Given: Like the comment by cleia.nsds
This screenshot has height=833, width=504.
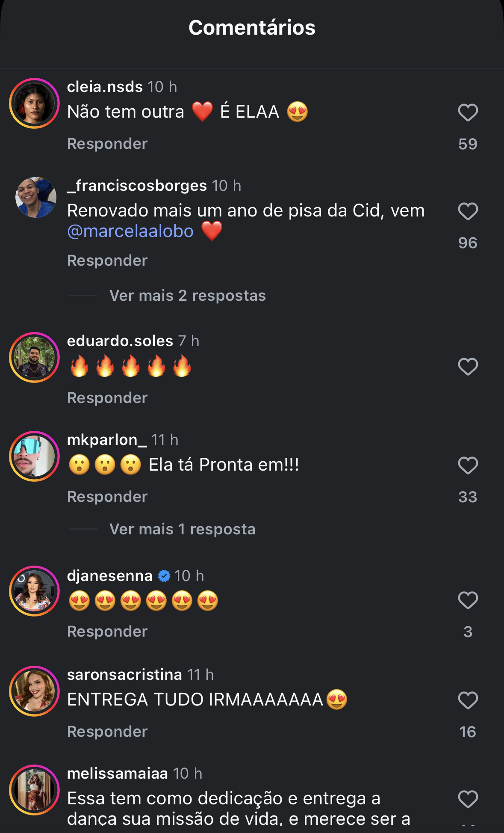Looking at the screenshot, I should coord(468,113).
